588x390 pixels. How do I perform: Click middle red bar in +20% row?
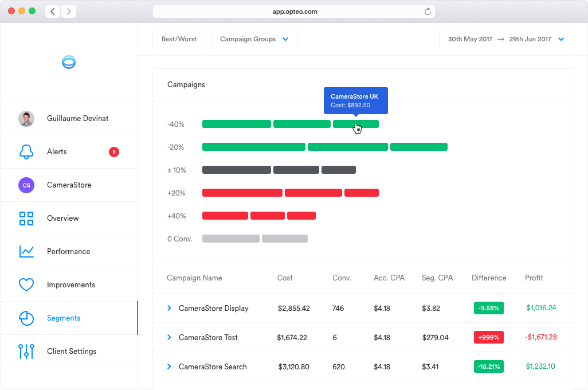point(313,193)
